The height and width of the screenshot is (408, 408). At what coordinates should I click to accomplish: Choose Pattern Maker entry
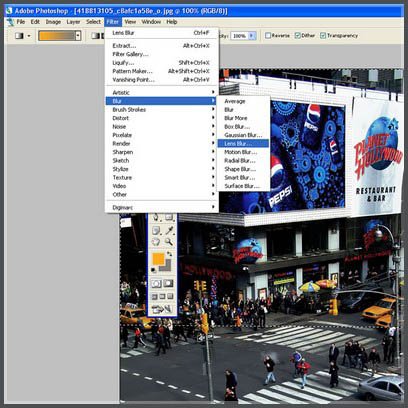(x=162, y=71)
